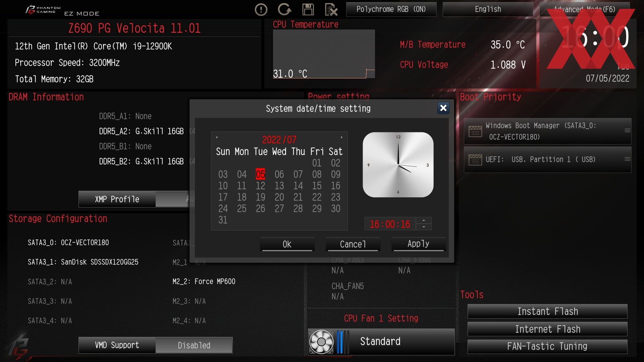Select day 20 in calendar
This screenshot has height=362, width=644.
click(279, 197)
